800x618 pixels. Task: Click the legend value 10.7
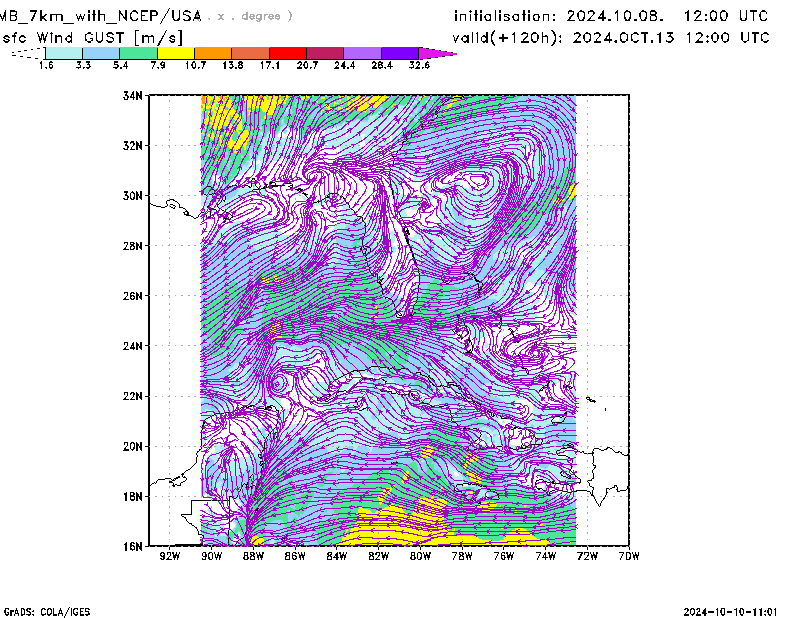coord(195,65)
